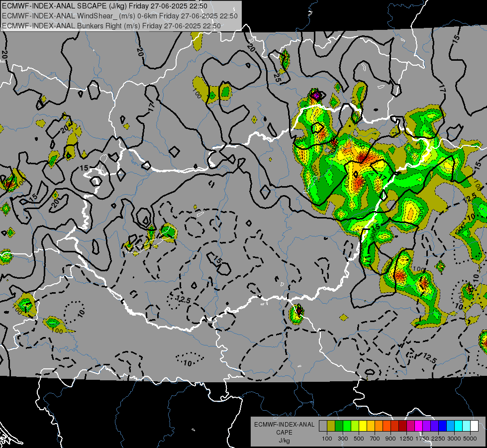Click the 1750 legend scale value
This screenshot has width=487, height=448.
pyautogui.click(x=422, y=439)
